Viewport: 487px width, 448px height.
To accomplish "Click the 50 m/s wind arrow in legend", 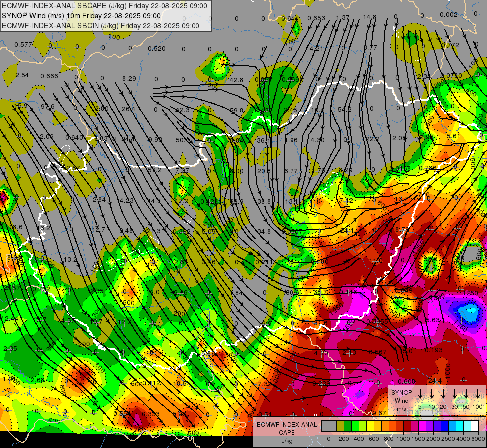I will [466, 394].
